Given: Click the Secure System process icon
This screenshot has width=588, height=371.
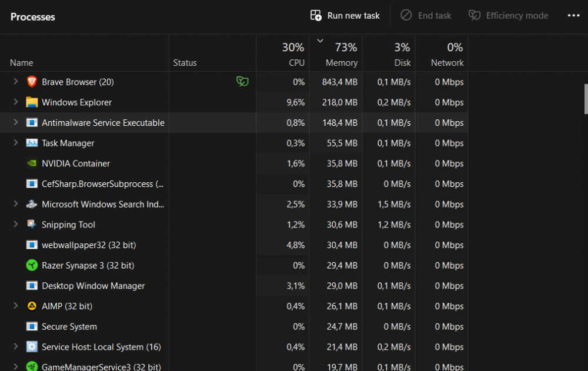Looking at the screenshot, I should 32,326.
